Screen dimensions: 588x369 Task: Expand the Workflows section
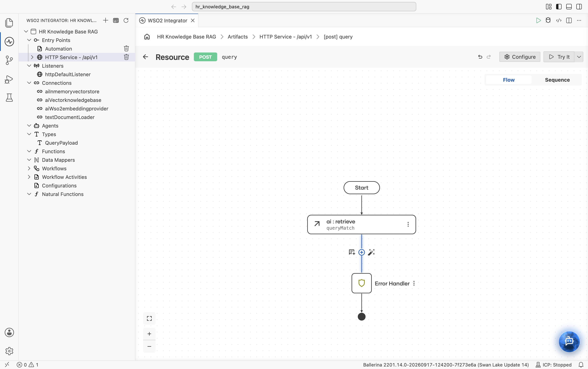pyautogui.click(x=29, y=168)
